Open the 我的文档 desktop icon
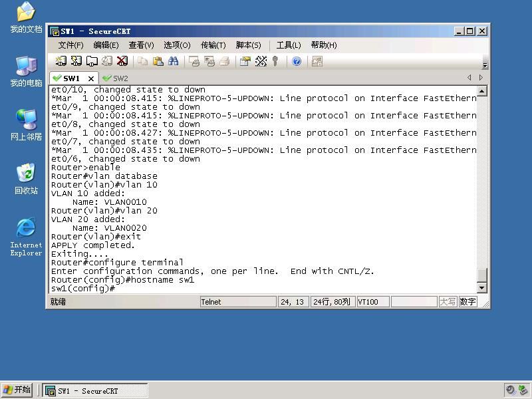This screenshot has height=399, width=532. pos(26,18)
